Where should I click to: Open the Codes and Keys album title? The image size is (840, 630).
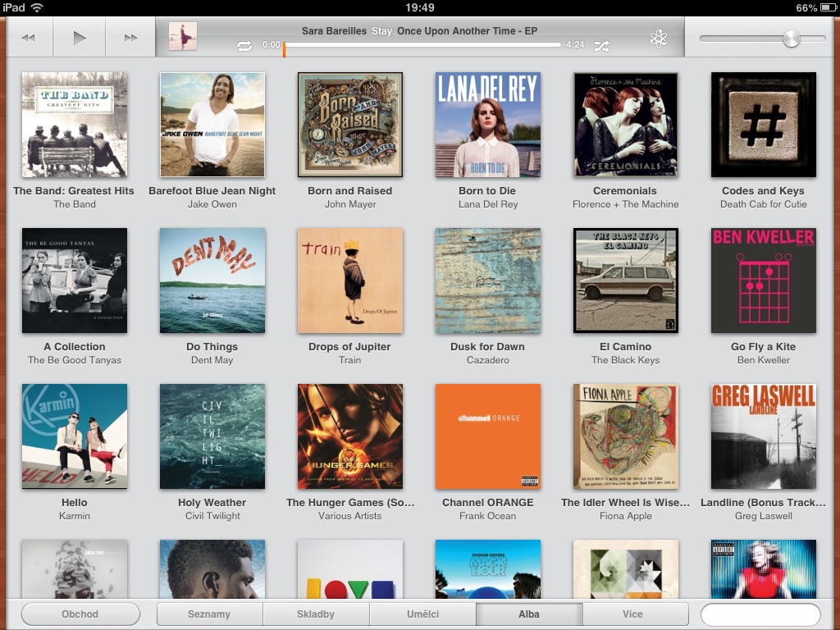tap(763, 190)
